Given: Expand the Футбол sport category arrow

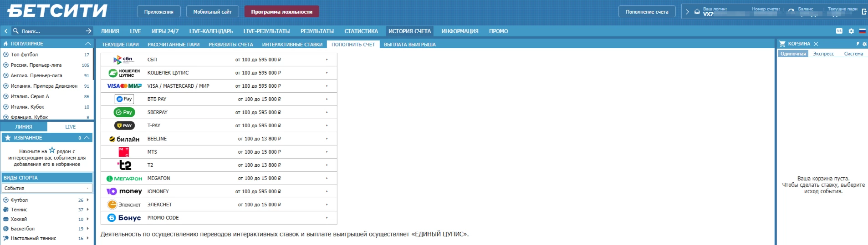Looking at the screenshot, I should point(87,200).
